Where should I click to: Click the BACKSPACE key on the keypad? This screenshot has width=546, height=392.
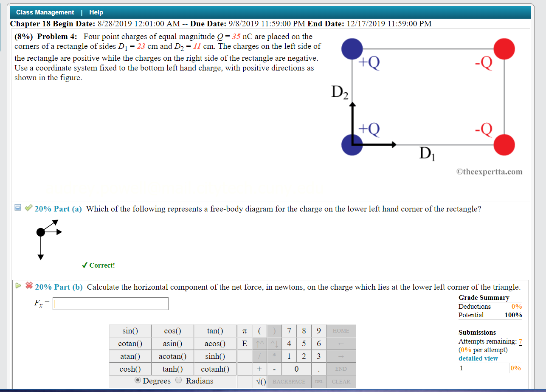click(289, 381)
